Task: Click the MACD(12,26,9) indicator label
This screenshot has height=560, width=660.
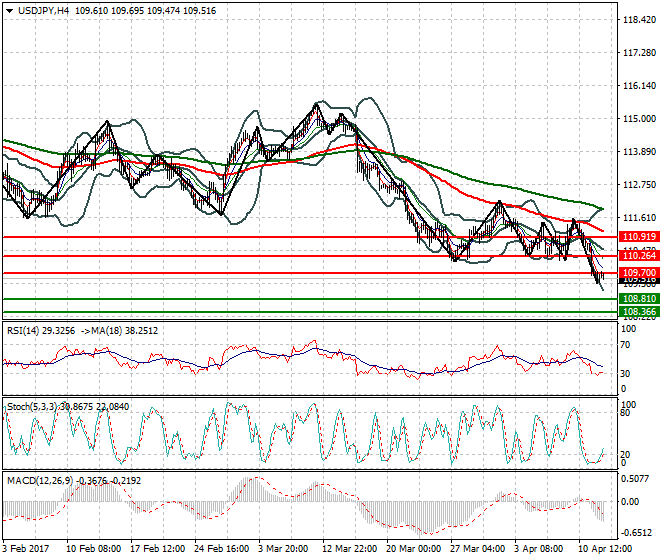Action: coord(40,481)
